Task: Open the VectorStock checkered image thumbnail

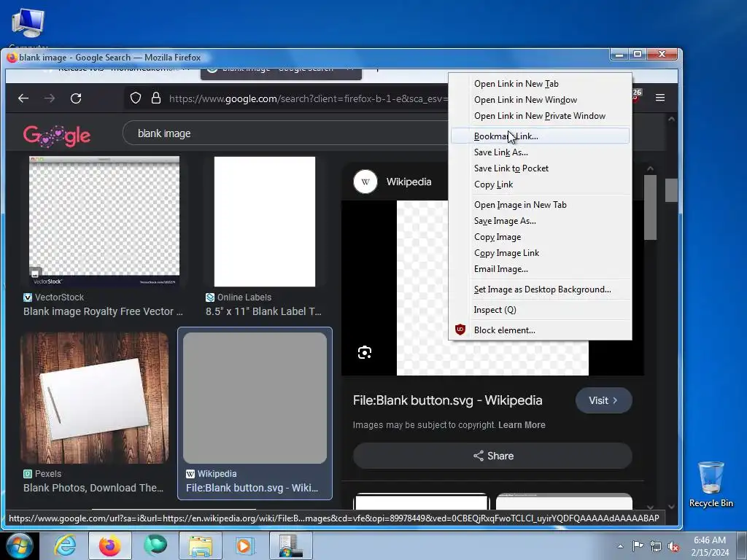Action: [104, 222]
